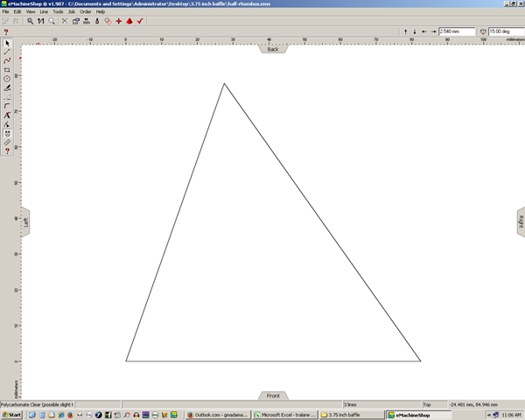The width and height of the screenshot is (525, 420).
Task: Select the node edit tool
Action: click(7, 124)
